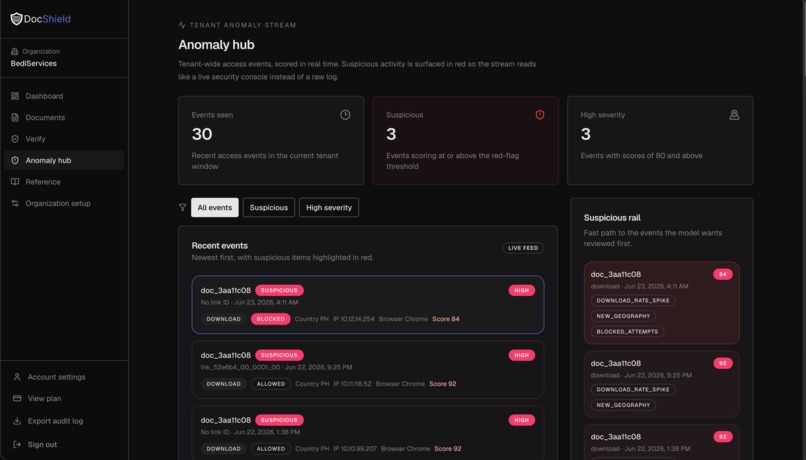Click the Reference book icon
This screenshot has width=806, height=460.
click(15, 182)
